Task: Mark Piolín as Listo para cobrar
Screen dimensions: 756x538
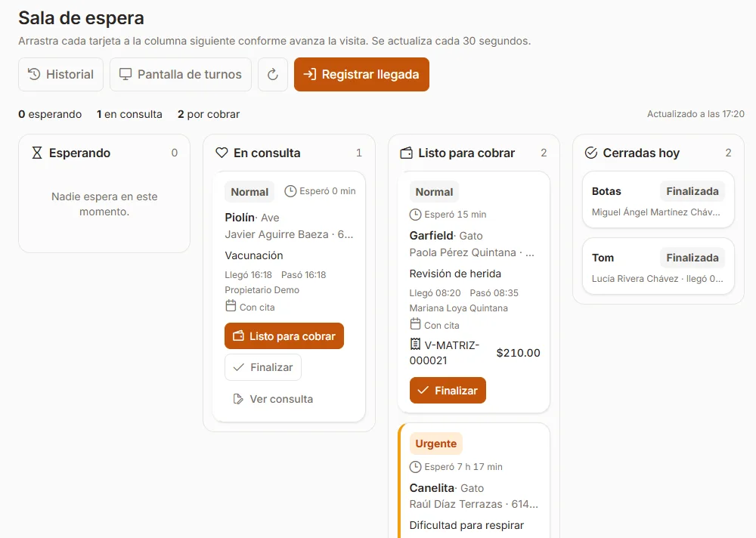Action: point(284,336)
